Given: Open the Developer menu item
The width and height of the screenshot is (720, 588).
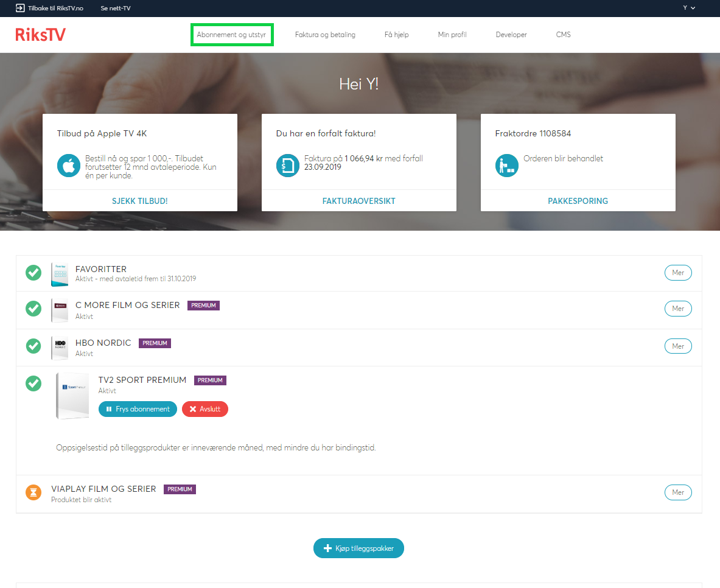Looking at the screenshot, I should 511,35.
